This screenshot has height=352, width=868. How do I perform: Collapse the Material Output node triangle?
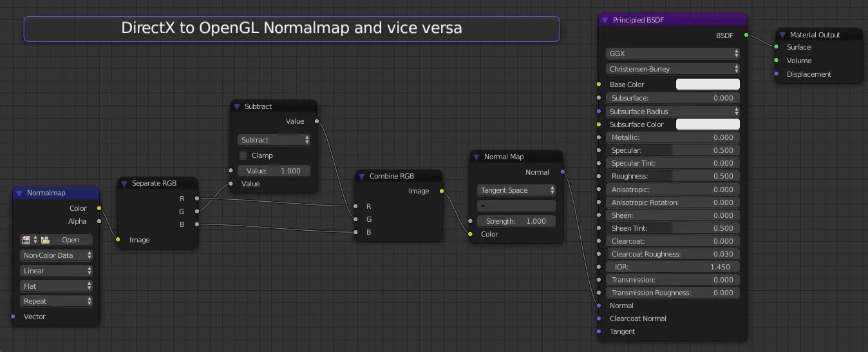point(783,35)
